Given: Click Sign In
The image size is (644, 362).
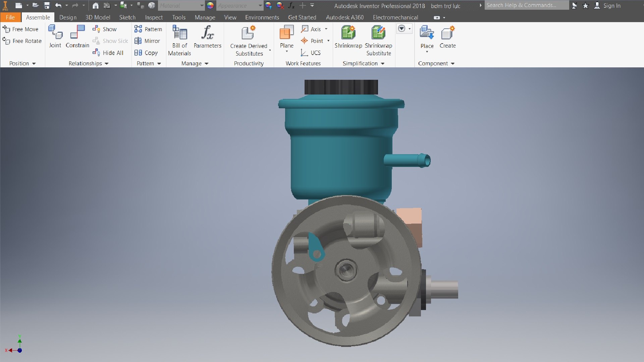Looking at the screenshot, I should [x=607, y=6].
